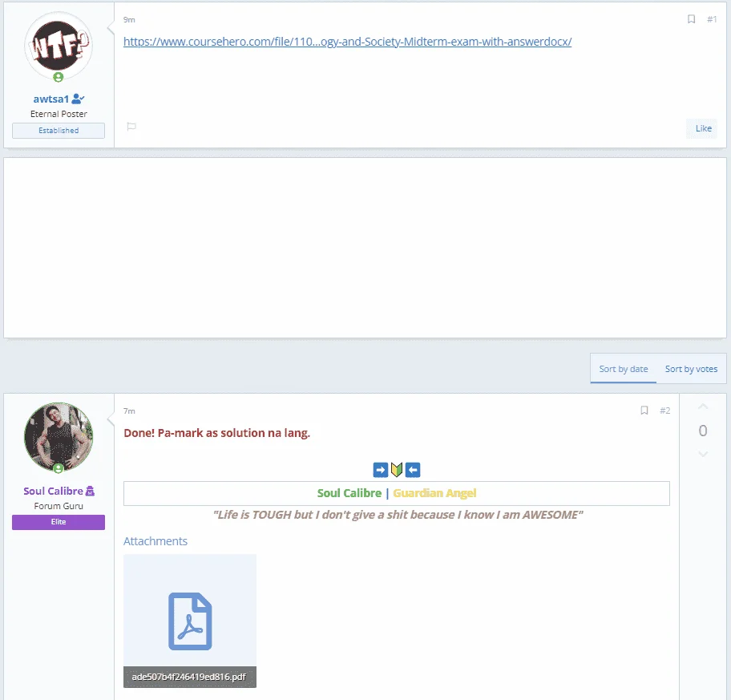731x700 pixels.
Task: Click the right arrow emoji in signature
Action: point(381,470)
